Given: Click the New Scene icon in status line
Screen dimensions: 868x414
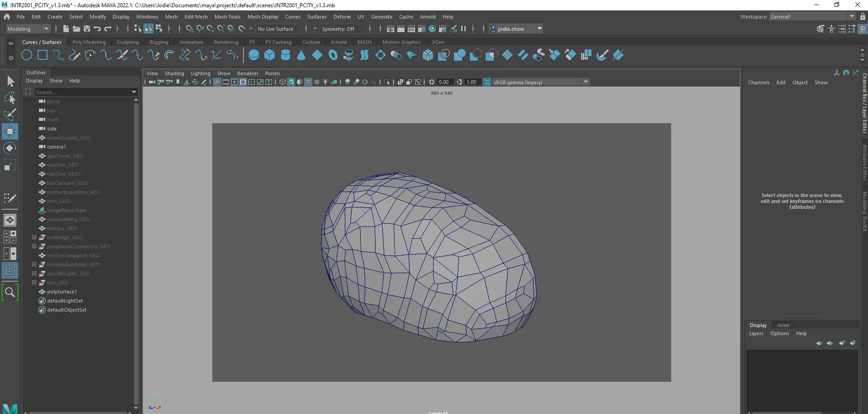Looking at the screenshot, I should pyautogui.click(x=66, y=29).
